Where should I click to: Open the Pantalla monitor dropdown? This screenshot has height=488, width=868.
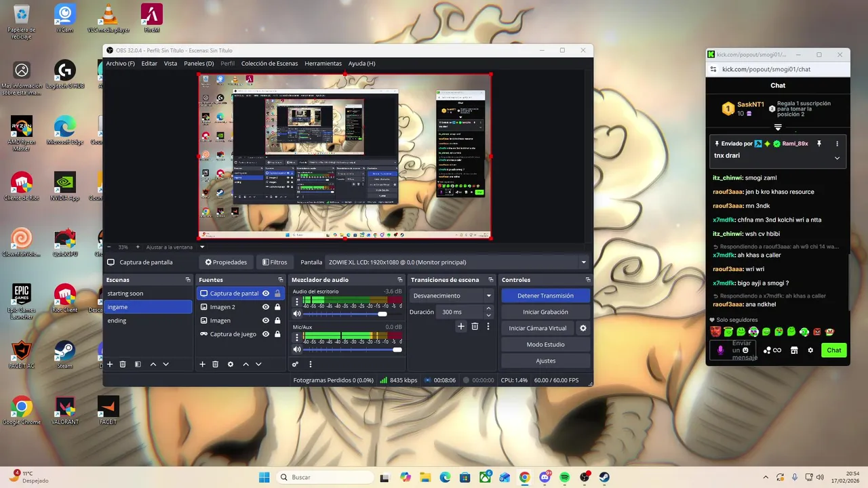pos(458,262)
